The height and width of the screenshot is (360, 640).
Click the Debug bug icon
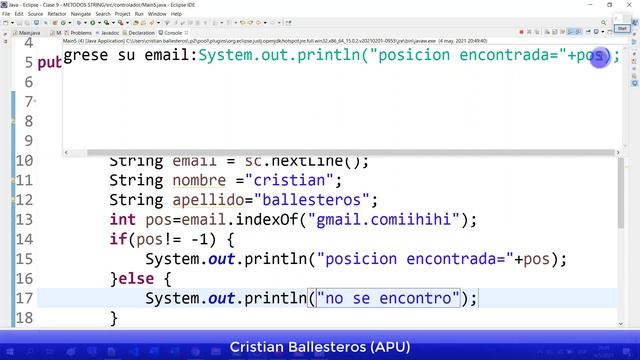[78, 23]
